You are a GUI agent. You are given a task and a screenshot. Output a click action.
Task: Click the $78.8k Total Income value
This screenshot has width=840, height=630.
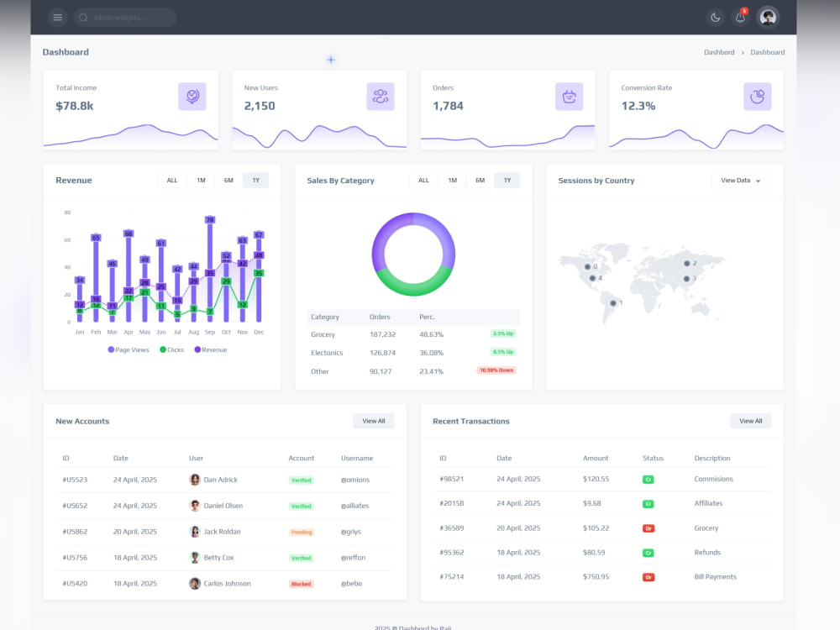point(75,106)
